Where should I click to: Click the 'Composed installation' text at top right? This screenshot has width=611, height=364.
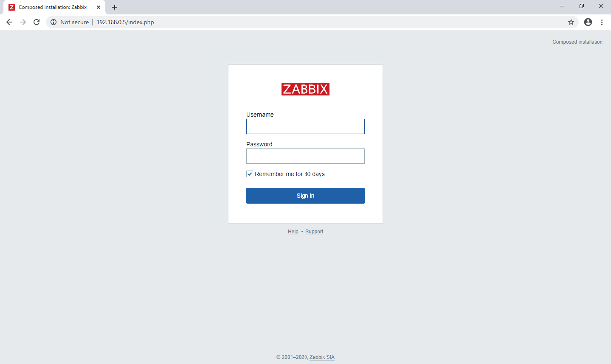[x=577, y=42]
